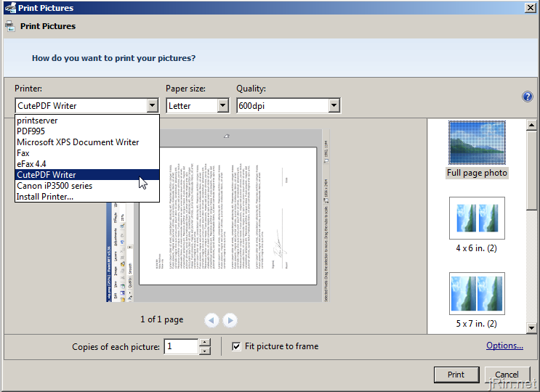Image resolution: width=540 pixels, height=392 pixels.
Task: Click the print preview image
Action: pyautogui.click(x=217, y=216)
